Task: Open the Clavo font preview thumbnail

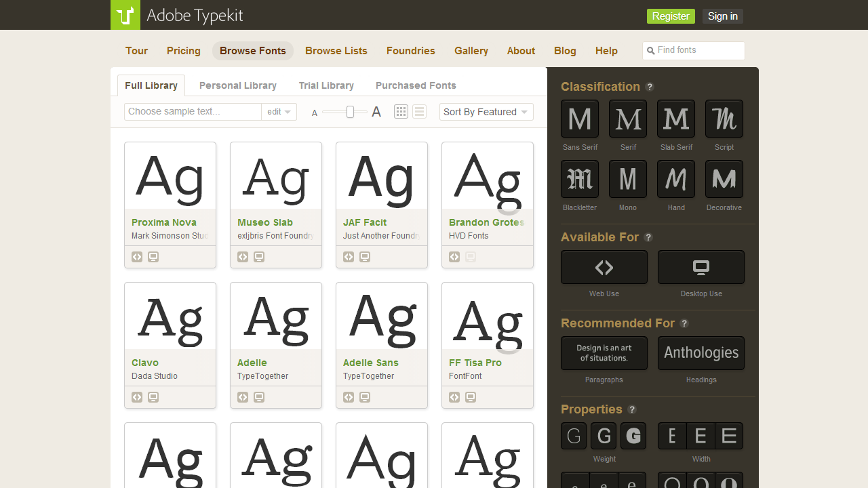Action: pyautogui.click(x=170, y=316)
